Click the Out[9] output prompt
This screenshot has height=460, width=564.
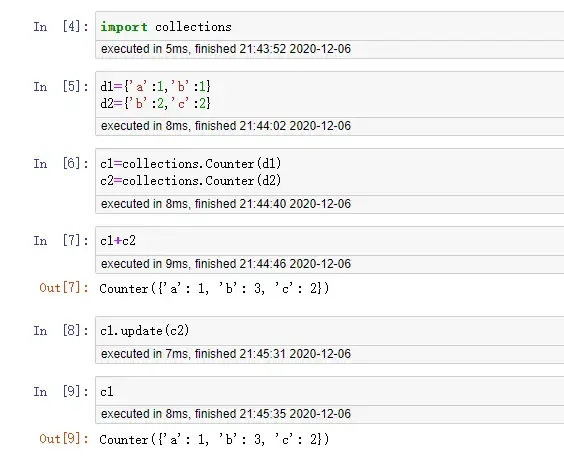64,439
